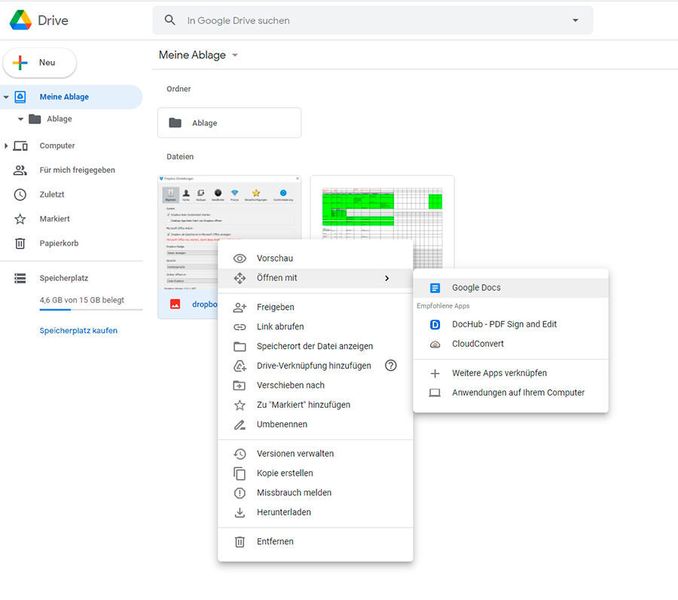Click the Speicherplatz storage icon

click(x=20, y=278)
